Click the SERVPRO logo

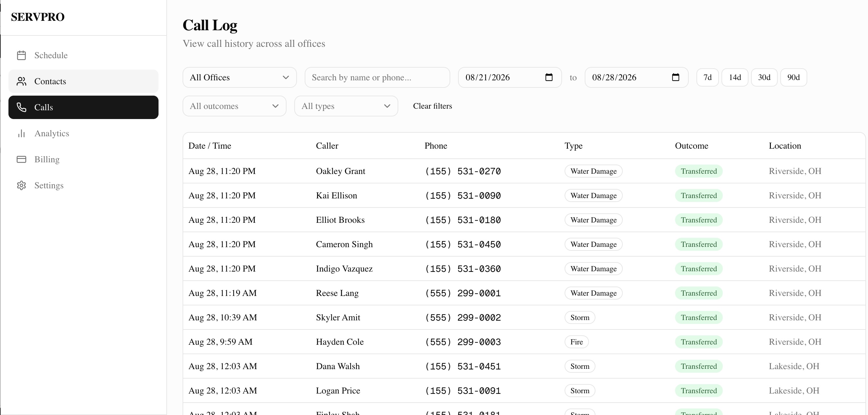coord(38,17)
